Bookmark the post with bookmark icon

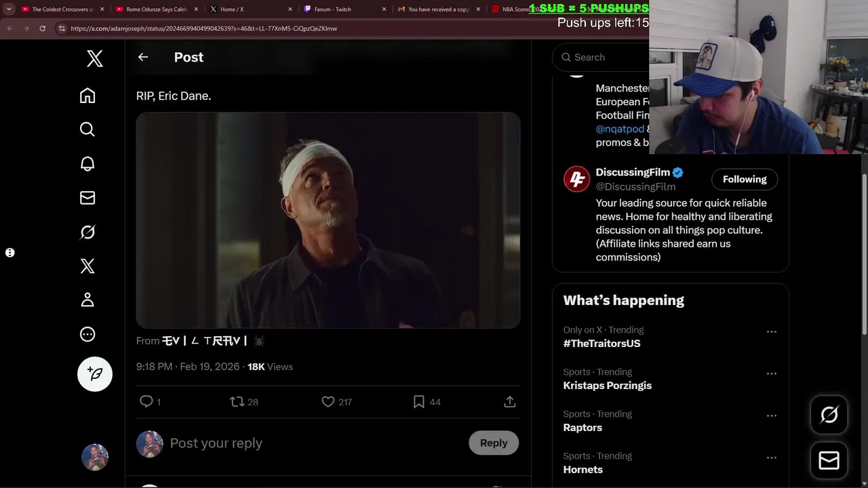click(x=419, y=402)
